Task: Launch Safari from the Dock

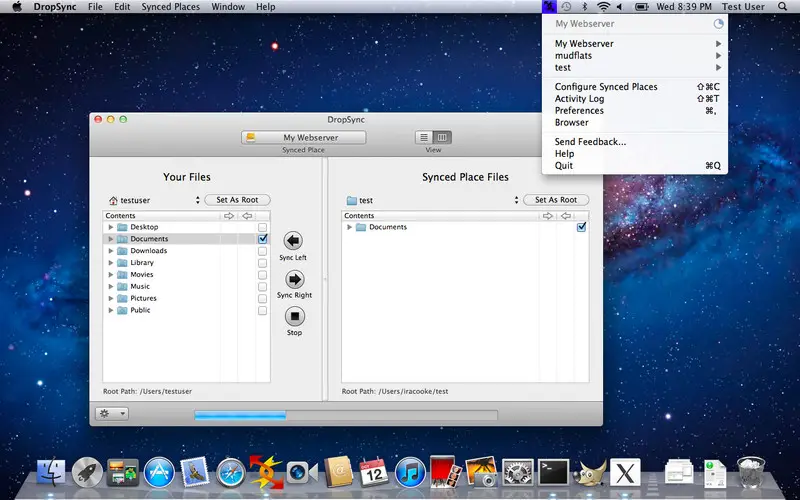Action: [231, 472]
